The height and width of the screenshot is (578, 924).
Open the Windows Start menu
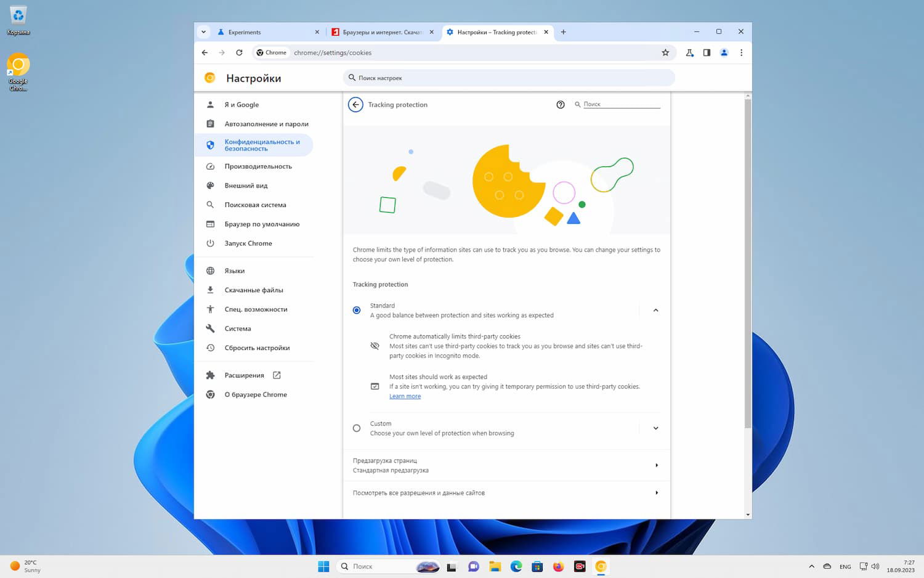click(323, 567)
